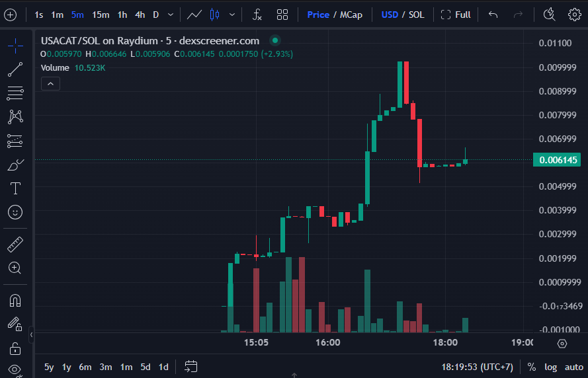Toggle stay in drawing mode pencil-lock

(x=15, y=324)
